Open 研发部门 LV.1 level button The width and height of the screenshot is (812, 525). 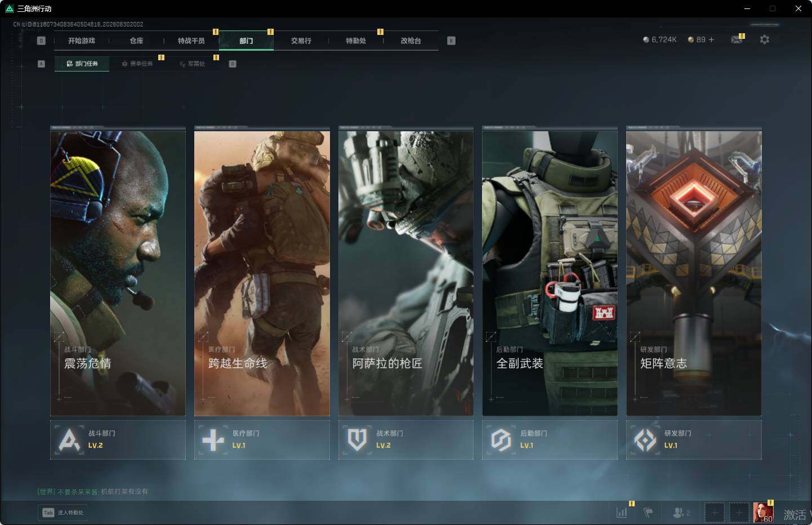(694, 439)
